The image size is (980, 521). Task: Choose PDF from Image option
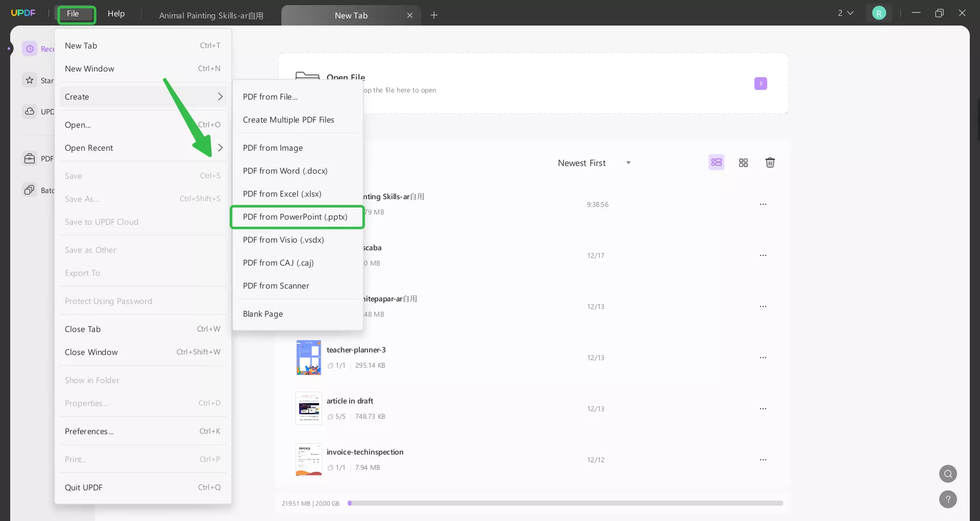pyautogui.click(x=298, y=148)
